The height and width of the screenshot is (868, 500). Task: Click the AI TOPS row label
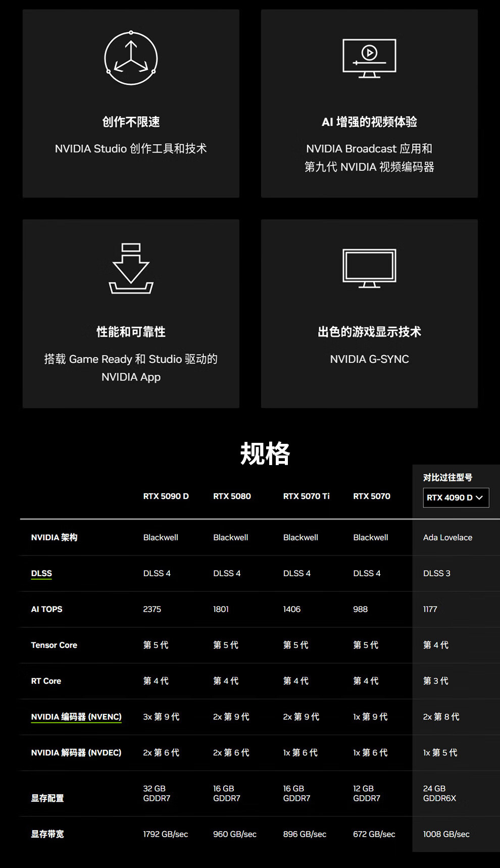[x=46, y=609]
